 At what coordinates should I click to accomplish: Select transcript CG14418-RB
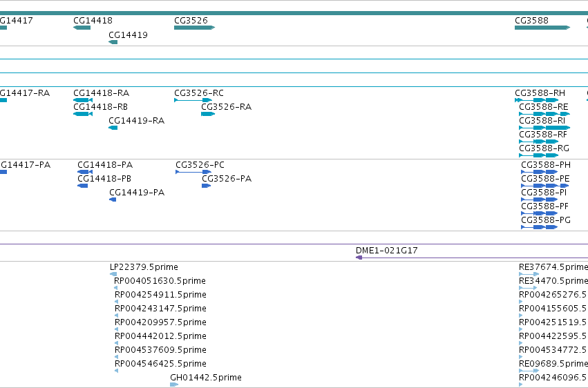pyautogui.click(x=83, y=114)
